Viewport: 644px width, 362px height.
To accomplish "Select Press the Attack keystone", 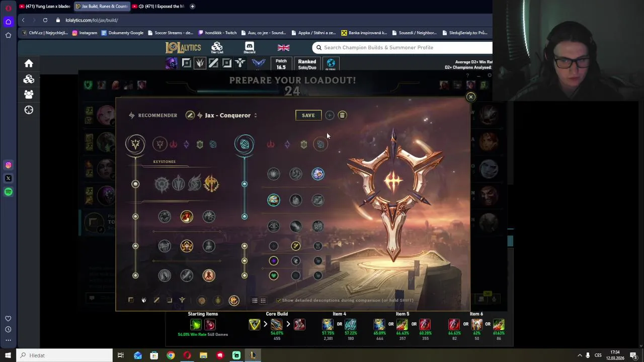I will tap(162, 184).
